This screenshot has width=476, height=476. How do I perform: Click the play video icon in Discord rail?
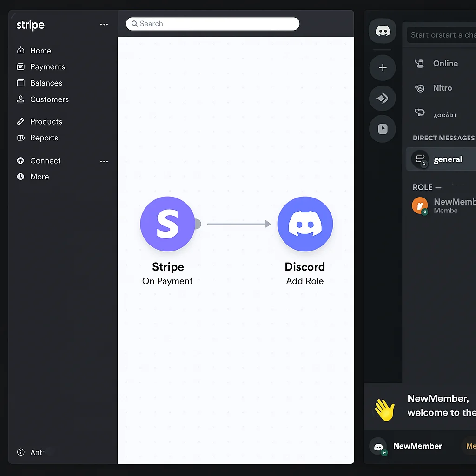tap(383, 129)
